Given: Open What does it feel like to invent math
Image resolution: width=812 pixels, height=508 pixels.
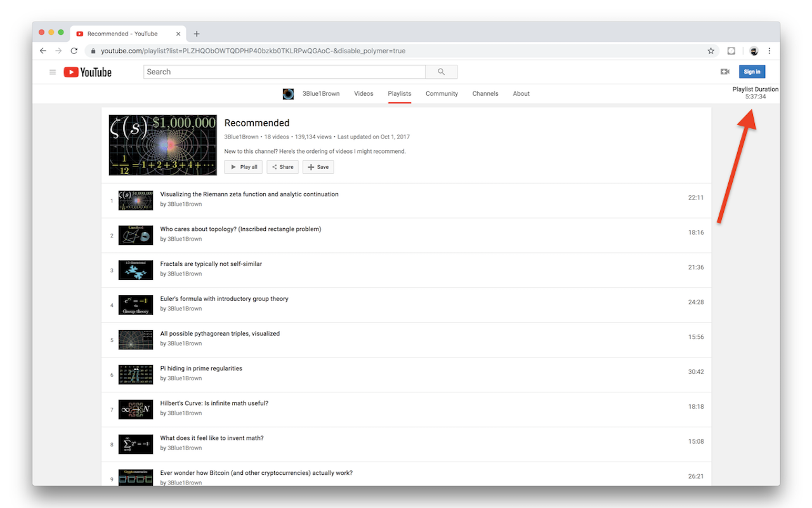Looking at the screenshot, I should 212,439.
